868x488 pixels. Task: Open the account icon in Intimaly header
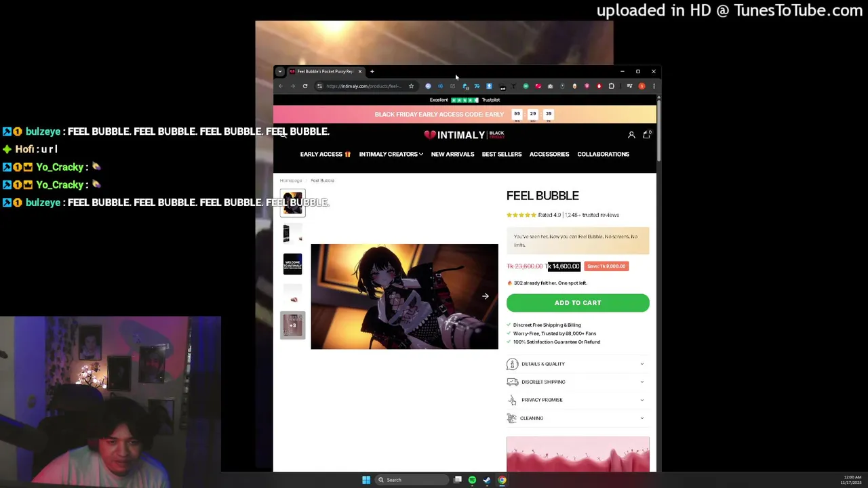tap(631, 135)
